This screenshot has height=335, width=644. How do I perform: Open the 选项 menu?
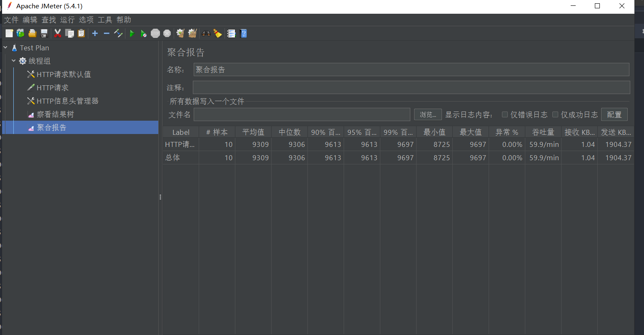tap(86, 20)
